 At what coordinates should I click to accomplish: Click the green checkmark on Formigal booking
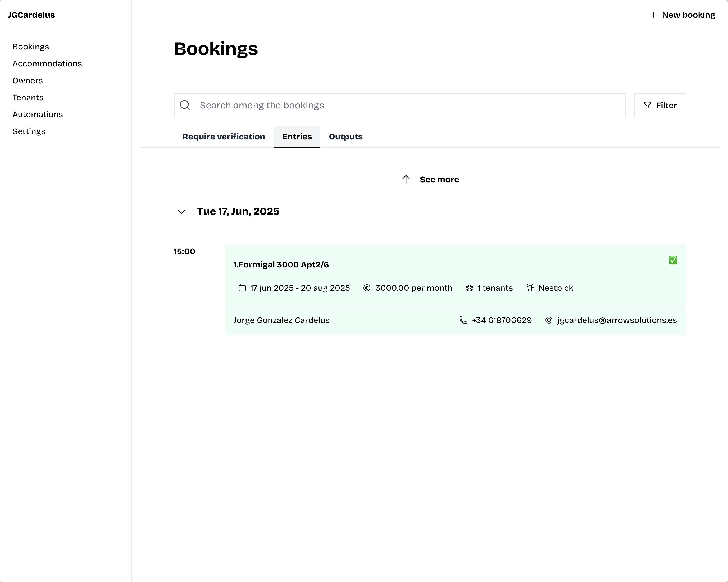tap(673, 260)
